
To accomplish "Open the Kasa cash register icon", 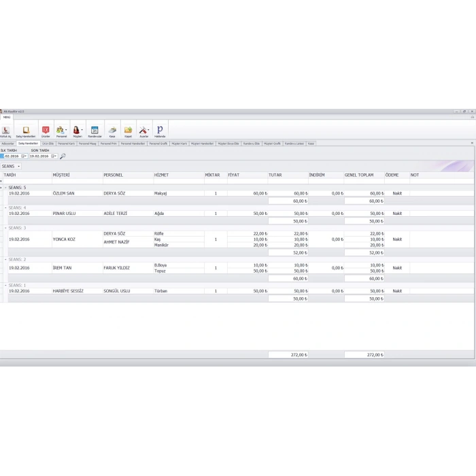I will (112, 131).
